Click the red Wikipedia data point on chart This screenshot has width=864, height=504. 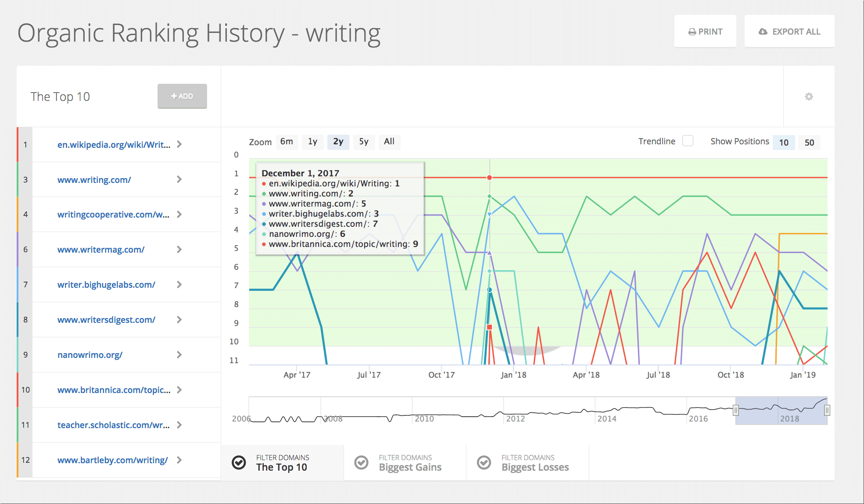pyautogui.click(x=489, y=178)
